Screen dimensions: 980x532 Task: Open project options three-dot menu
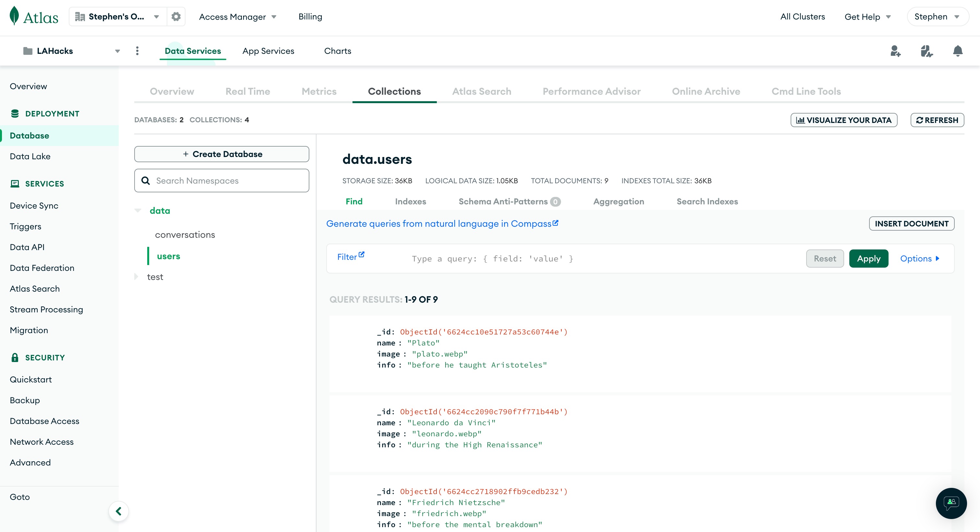tap(137, 51)
